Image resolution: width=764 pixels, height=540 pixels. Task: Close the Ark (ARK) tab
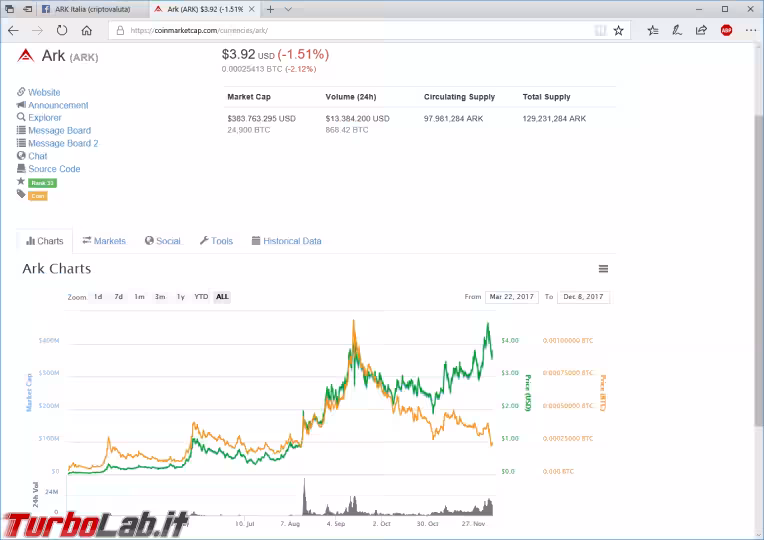tap(252, 9)
